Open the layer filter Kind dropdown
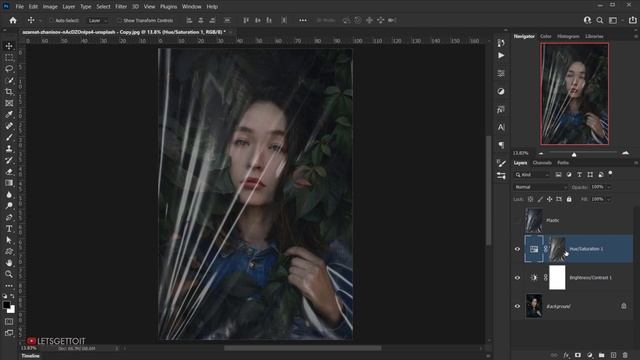 tap(532, 175)
